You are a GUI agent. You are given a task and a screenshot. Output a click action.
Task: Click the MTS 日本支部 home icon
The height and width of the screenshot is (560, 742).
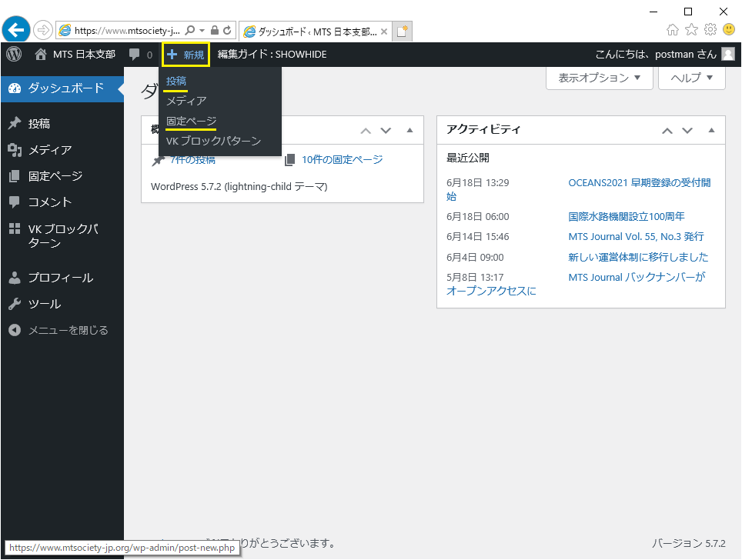pyautogui.click(x=41, y=55)
